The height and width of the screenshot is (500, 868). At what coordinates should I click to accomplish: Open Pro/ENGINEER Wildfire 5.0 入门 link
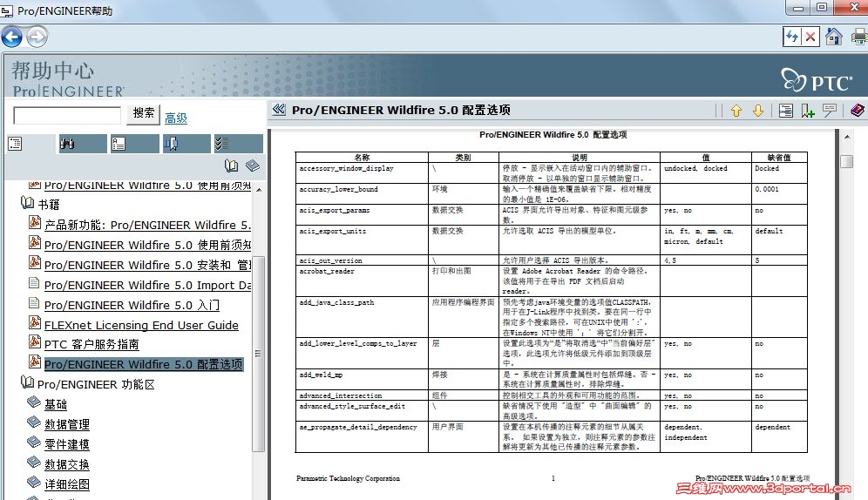(x=132, y=305)
